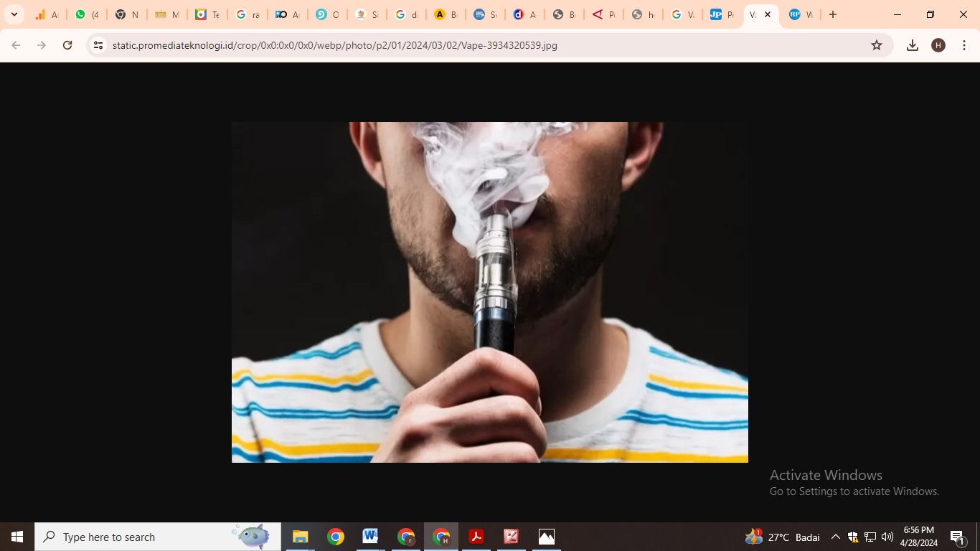Switch to the globe 'h' tab
The image size is (980, 551).
click(644, 14)
